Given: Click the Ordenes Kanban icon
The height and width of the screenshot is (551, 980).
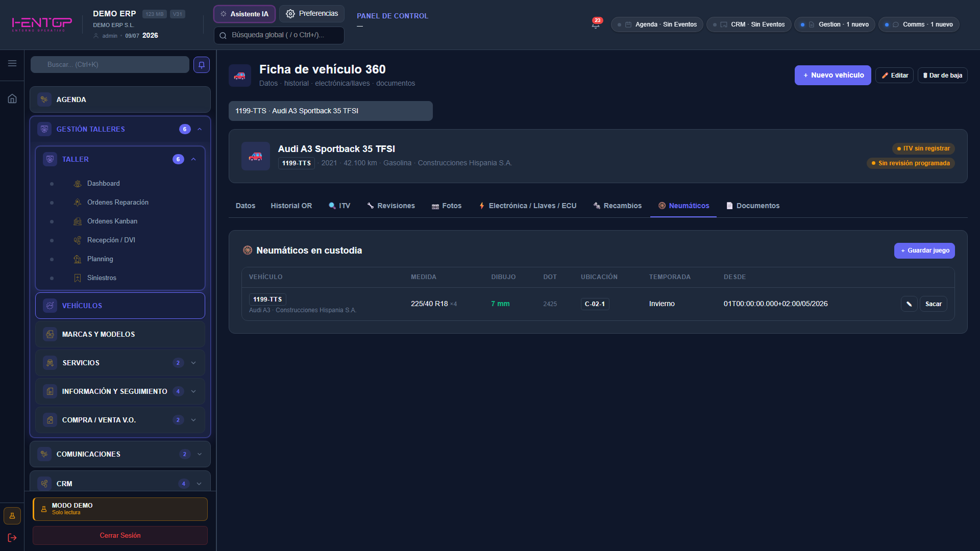Looking at the screenshot, I should pos(78,221).
